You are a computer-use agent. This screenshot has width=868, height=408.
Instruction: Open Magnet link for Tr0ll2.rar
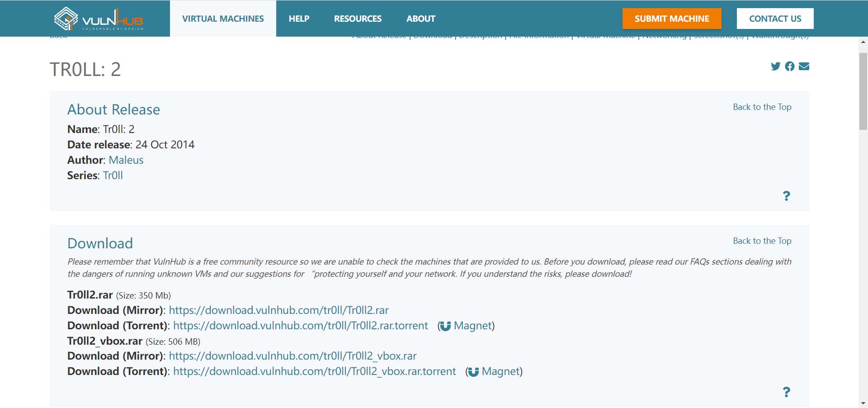(x=473, y=326)
